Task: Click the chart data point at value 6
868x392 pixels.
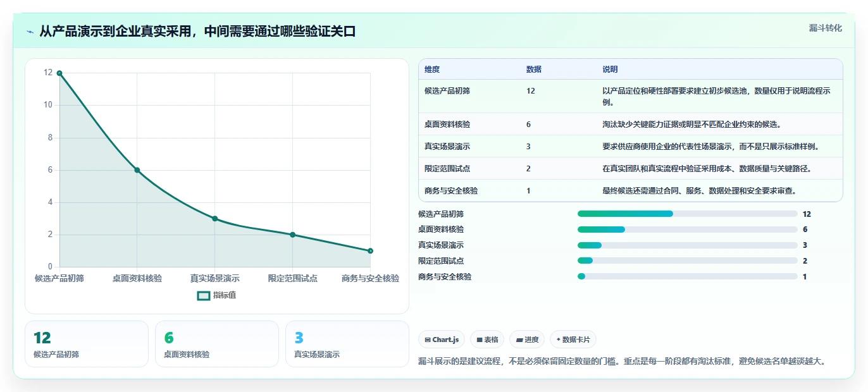Action: coord(137,170)
